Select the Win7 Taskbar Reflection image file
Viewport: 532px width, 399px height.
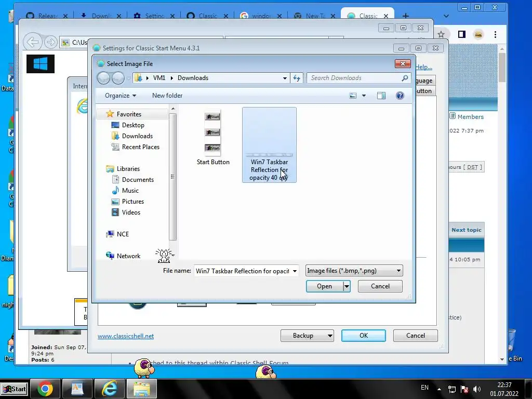(269, 145)
